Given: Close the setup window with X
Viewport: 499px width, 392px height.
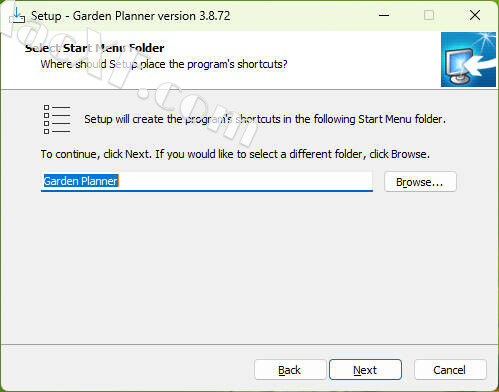Looking at the screenshot, I should [x=475, y=15].
